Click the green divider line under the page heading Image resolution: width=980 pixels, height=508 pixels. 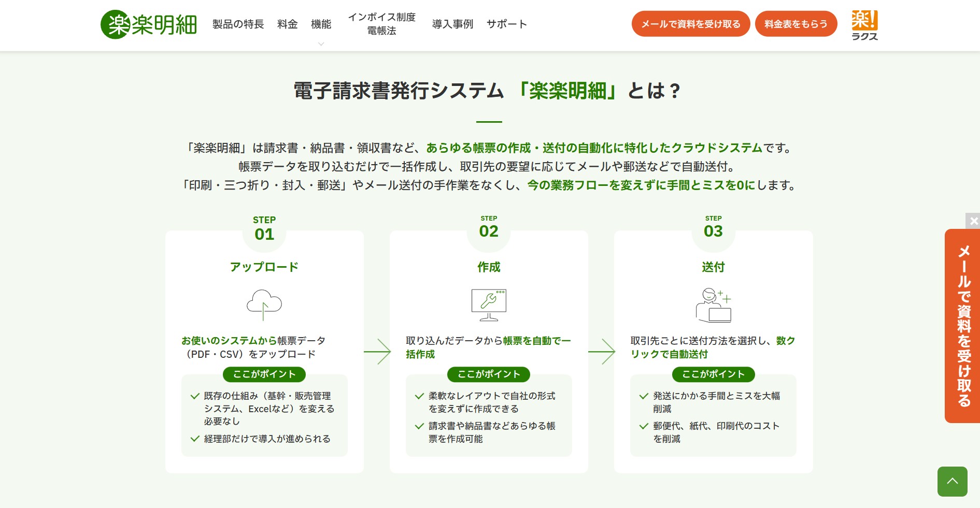489,121
